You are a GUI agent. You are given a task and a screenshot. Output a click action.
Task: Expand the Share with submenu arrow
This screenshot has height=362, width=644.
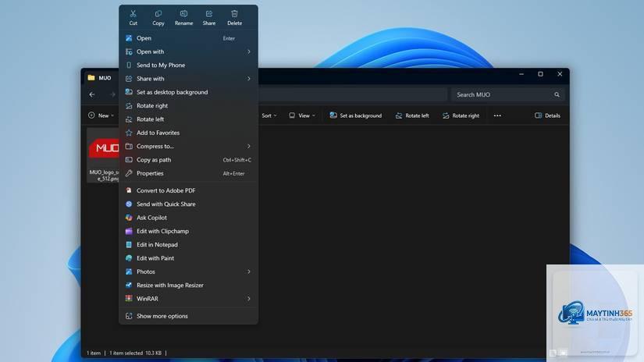coord(249,79)
